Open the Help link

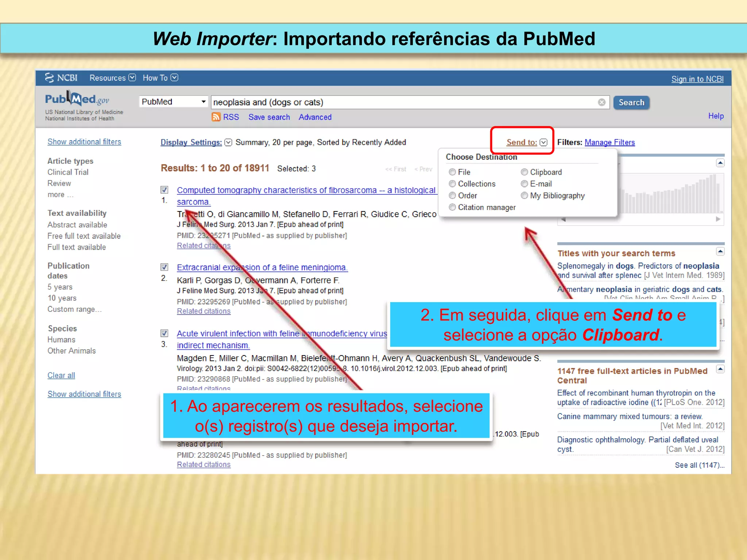[716, 116]
